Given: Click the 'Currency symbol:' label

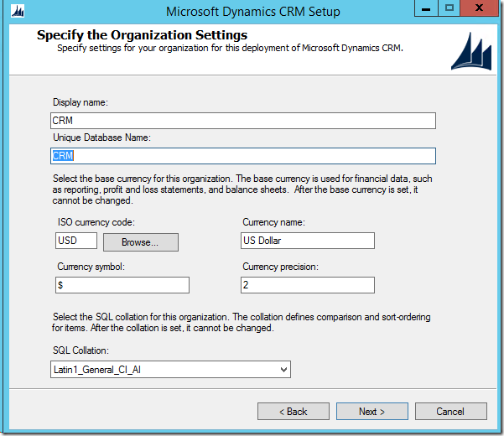Looking at the screenshot, I should [x=91, y=267].
